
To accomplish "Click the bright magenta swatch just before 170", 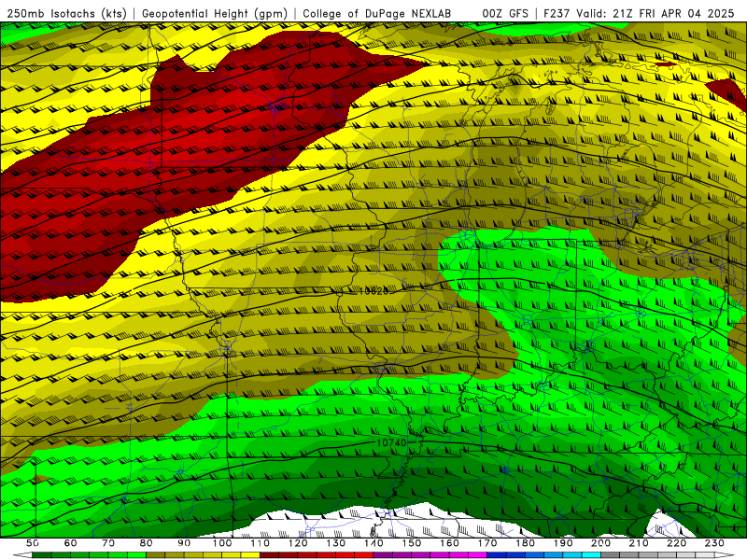I will point(477,555).
